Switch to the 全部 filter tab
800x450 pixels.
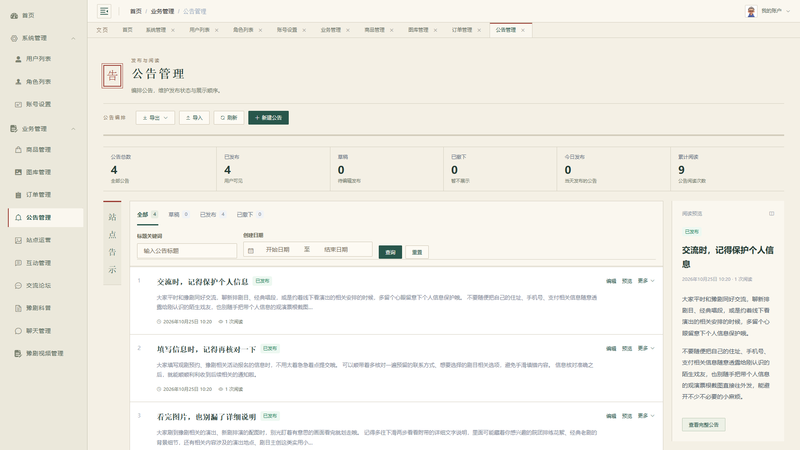pos(147,214)
